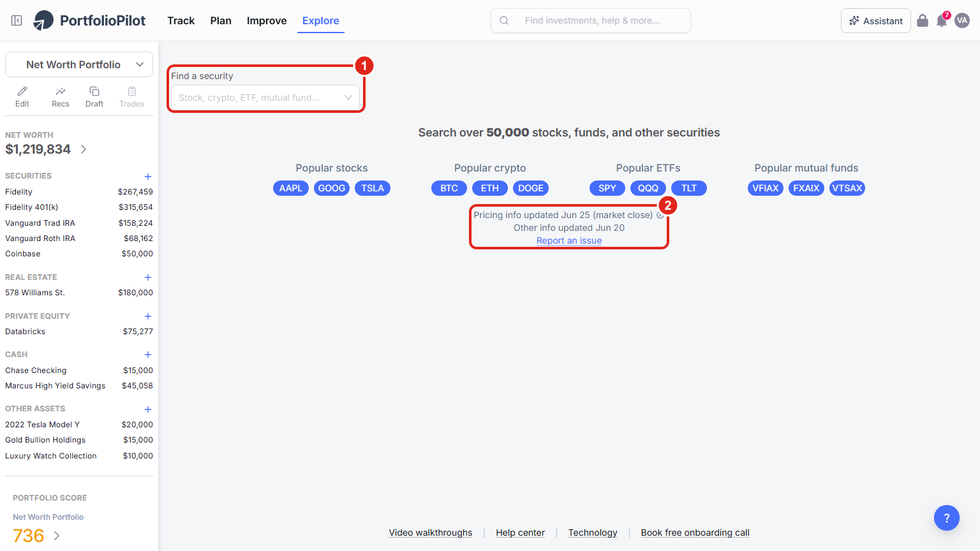The image size is (980, 551).
Task: Add private equity with plus icon
Action: 148,316
